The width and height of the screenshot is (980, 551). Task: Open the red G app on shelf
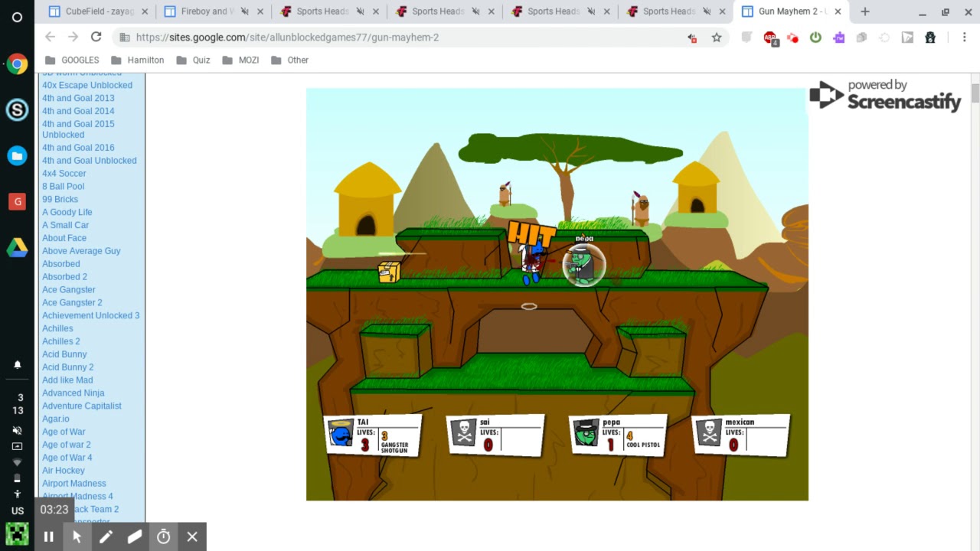[17, 201]
